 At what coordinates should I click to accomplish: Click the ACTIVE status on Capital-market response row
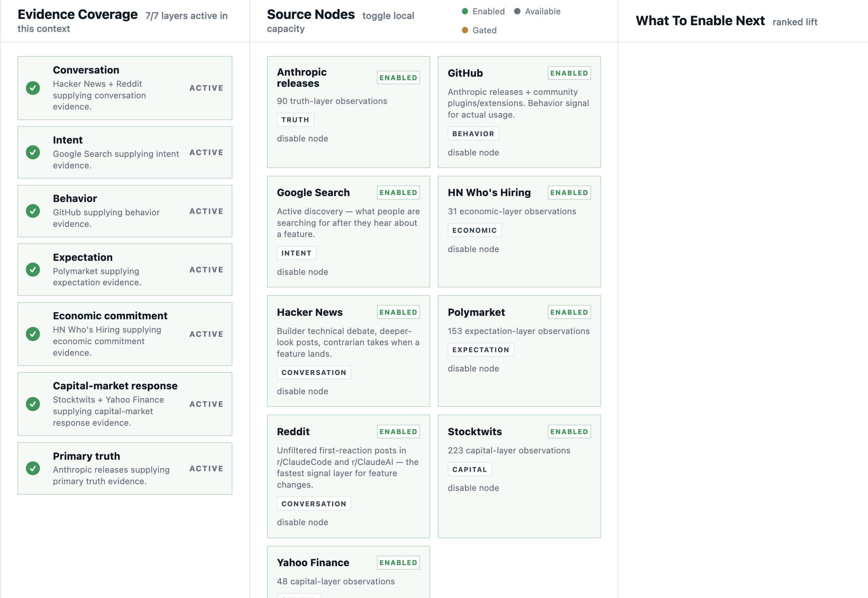tap(206, 404)
